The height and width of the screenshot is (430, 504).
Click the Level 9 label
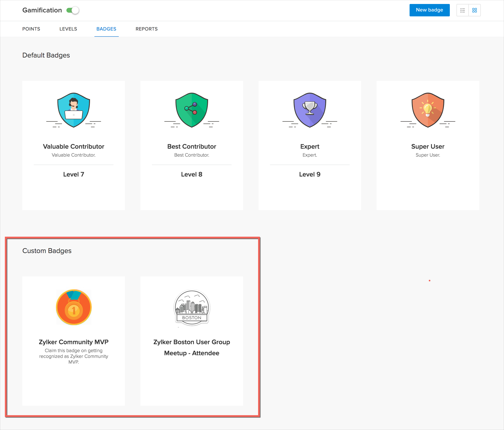[x=310, y=174]
